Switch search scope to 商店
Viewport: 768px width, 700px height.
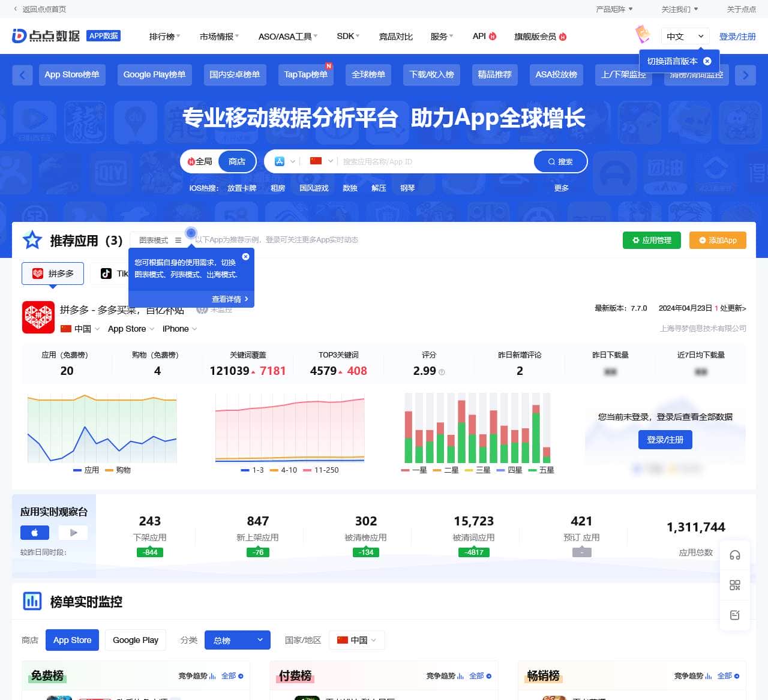click(x=237, y=161)
